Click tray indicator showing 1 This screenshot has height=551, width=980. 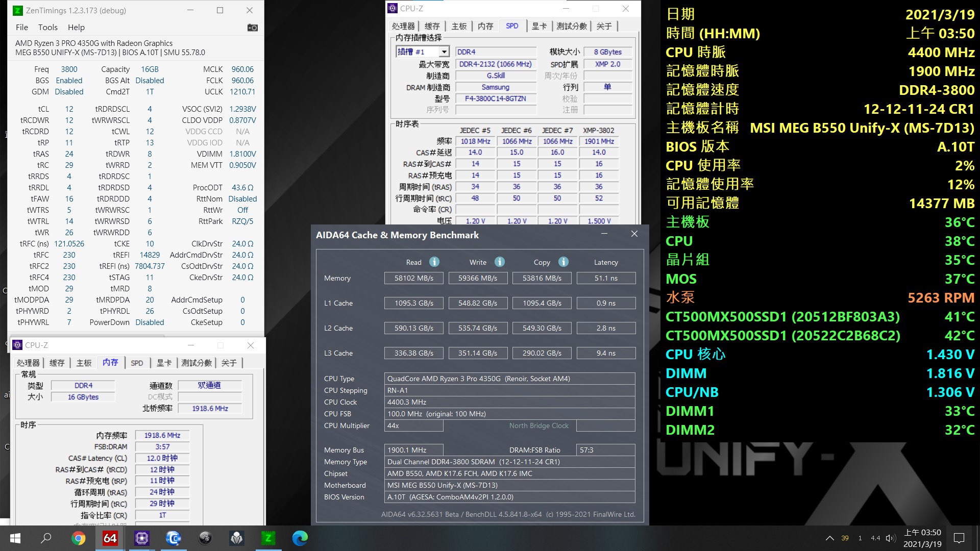(860, 538)
